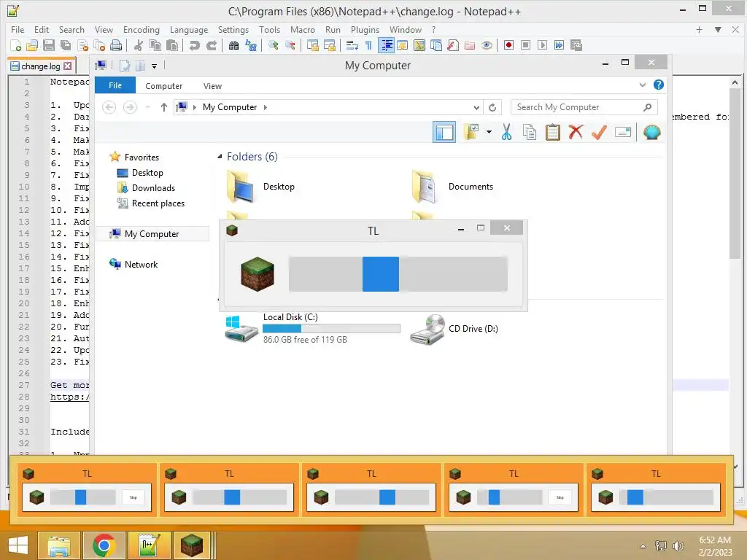Click orange checkmark icon in Explorer toolbar
The image size is (747, 560).
pos(599,132)
